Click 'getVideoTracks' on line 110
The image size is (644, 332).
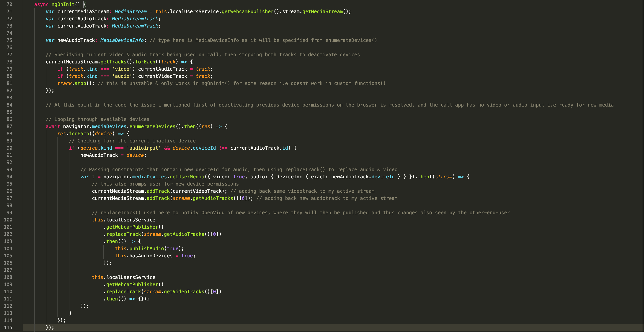[x=184, y=292]
